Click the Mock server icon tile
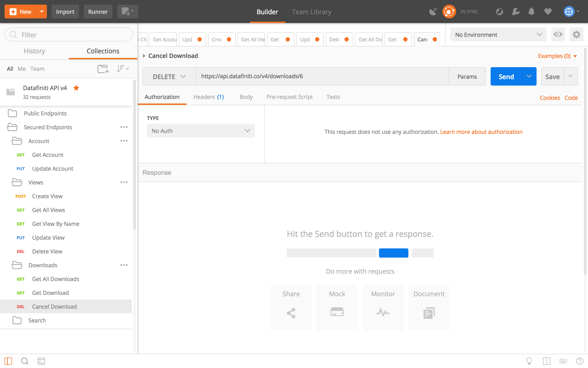 coord(337,308)
